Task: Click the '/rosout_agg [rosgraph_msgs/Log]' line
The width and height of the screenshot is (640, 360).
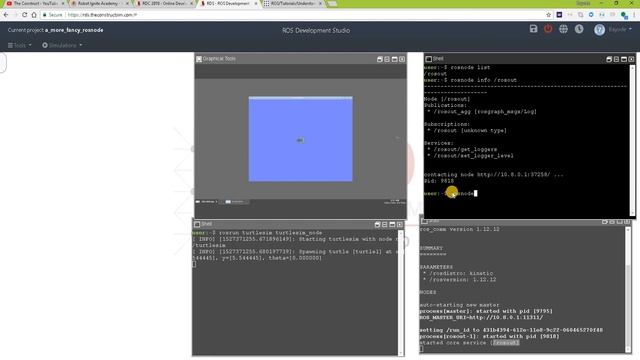Action: point(485,111)
